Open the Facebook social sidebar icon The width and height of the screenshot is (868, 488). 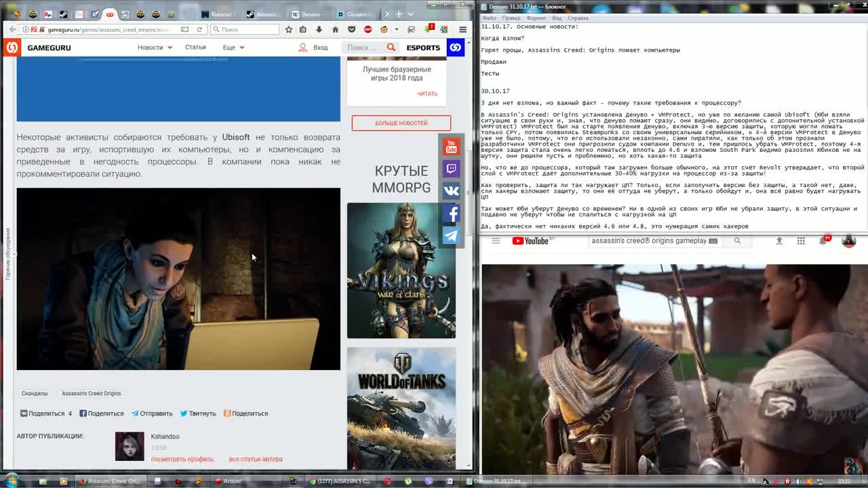coord(451,213)
